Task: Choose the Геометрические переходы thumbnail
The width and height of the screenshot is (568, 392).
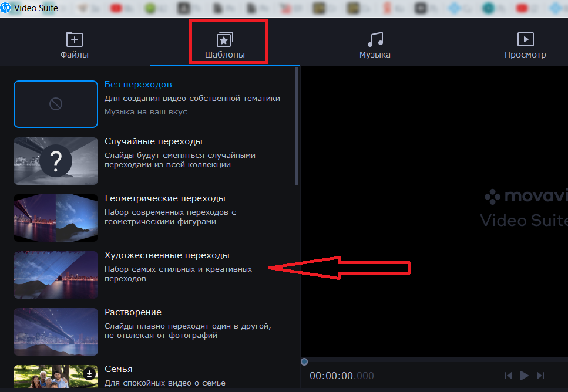Action: tap(56, 218)
